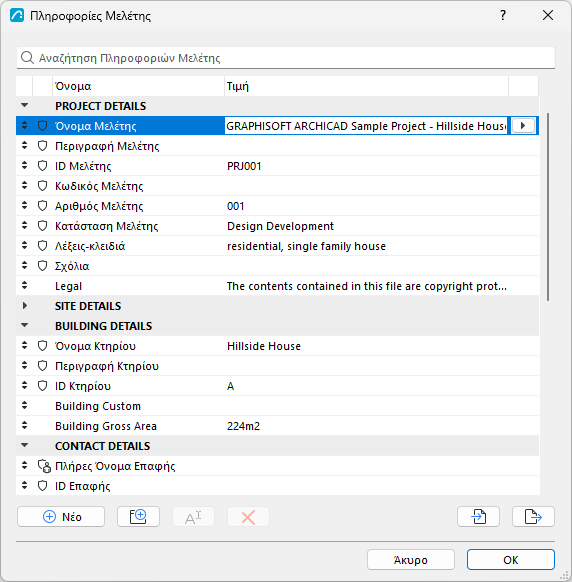This screenshot has height=582, width=572.
Task: Click the shield icon beside Κατάσταση Μελέτης
Action: (x=42, y=226)
